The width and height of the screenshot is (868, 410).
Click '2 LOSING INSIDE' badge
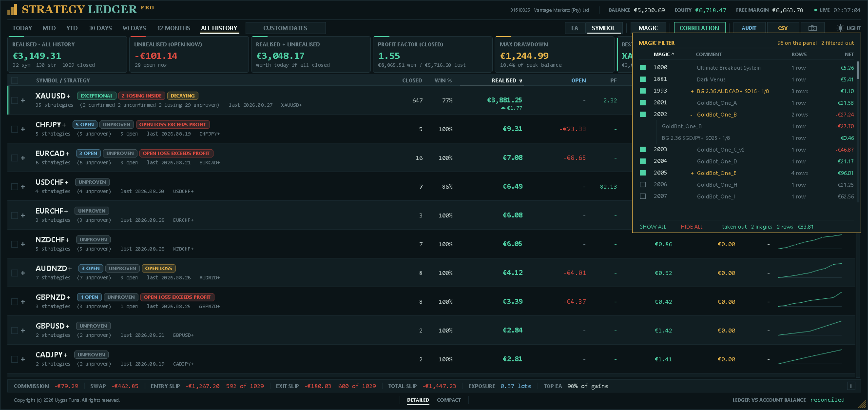pyautogui.click(x=141, y=96)
